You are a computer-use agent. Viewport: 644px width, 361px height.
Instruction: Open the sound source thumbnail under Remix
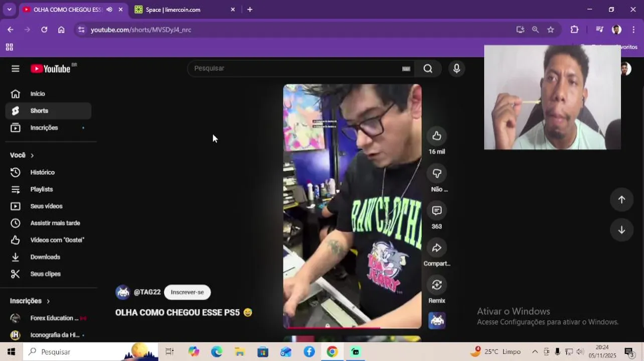pyautogui.click(x=437, y=320)
